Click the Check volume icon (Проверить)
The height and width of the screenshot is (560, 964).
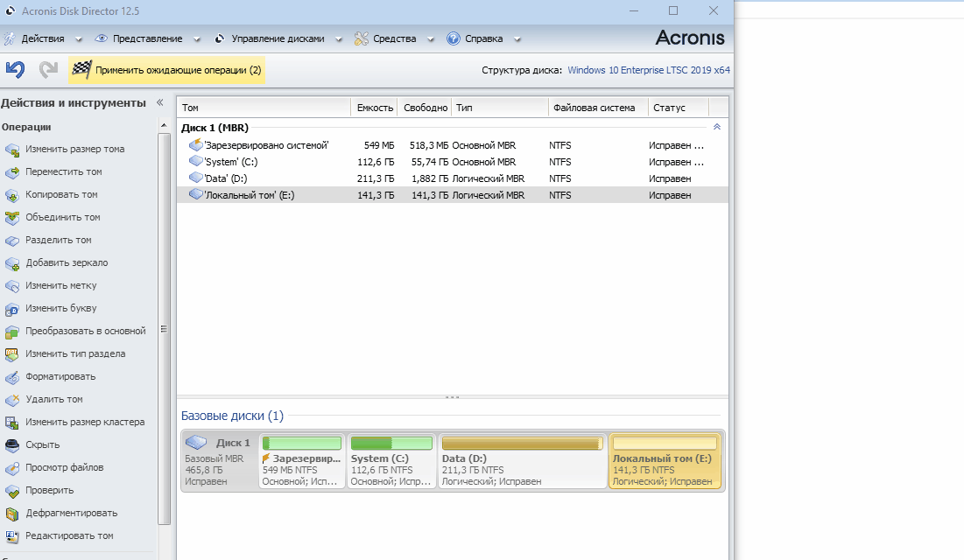(x=12, y=491)
